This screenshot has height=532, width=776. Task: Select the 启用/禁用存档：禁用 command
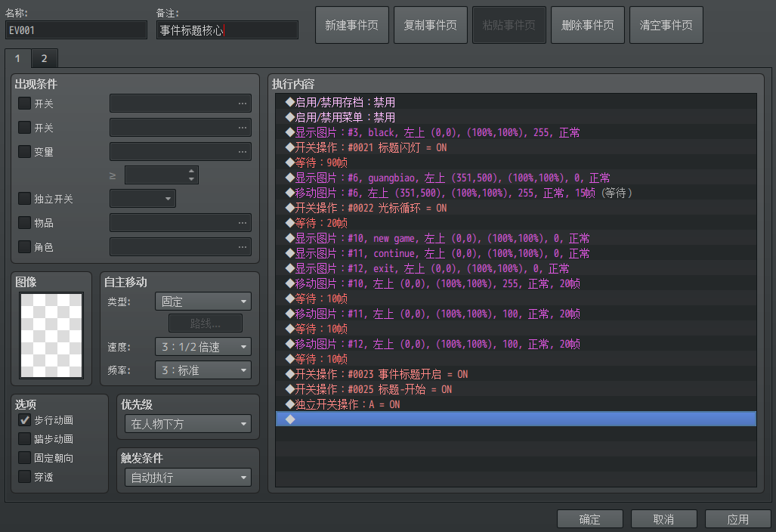(515, 103)
